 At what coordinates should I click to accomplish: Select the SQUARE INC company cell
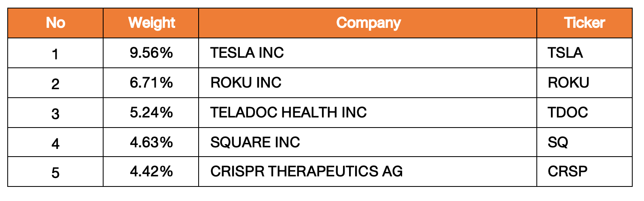[x=255, y=142]
